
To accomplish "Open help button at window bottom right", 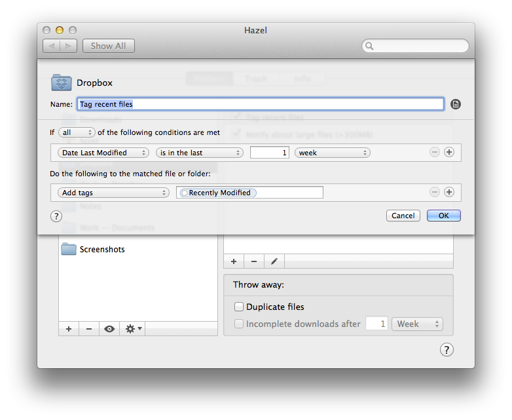I will point(447,350).
